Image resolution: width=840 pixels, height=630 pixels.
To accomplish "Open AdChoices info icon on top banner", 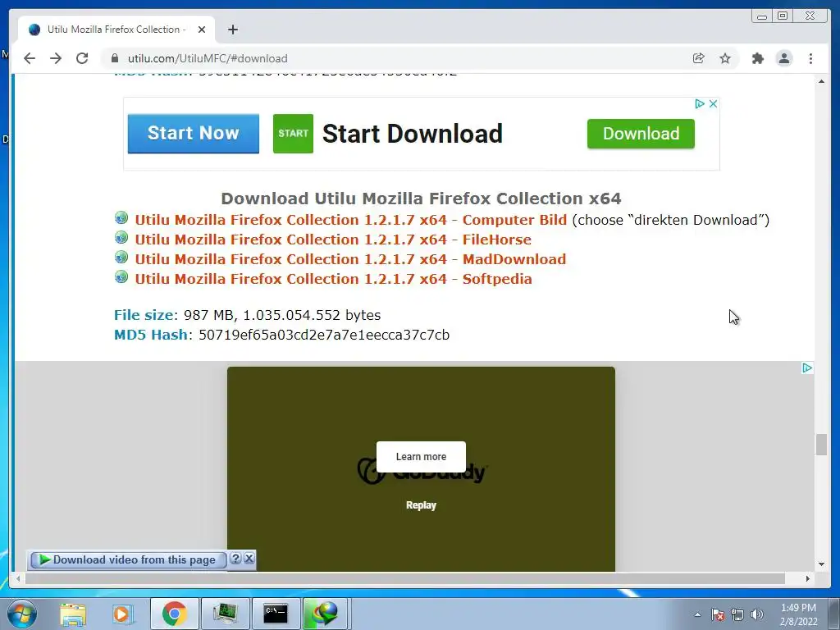I will (x=699, y=103).
